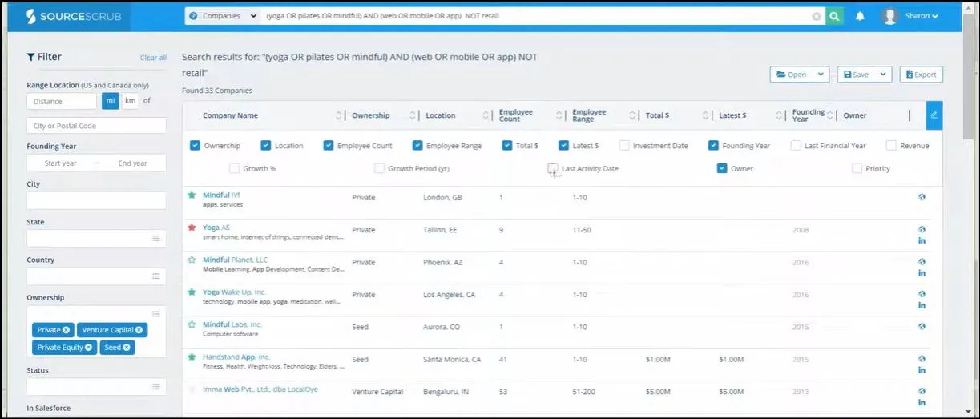Remove the Venture Capital filter tag
Screen dimensions: 980x419
(x=139, y=330)
